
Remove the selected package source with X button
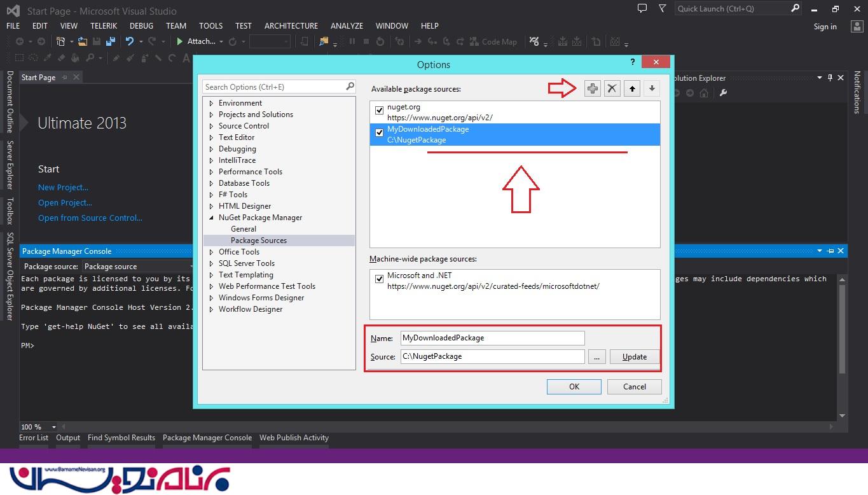612,88
